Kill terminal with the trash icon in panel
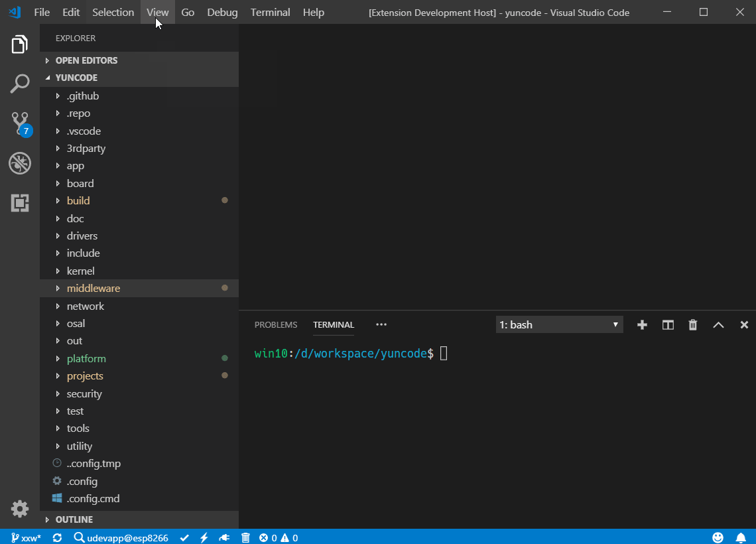 coord(693,325)
